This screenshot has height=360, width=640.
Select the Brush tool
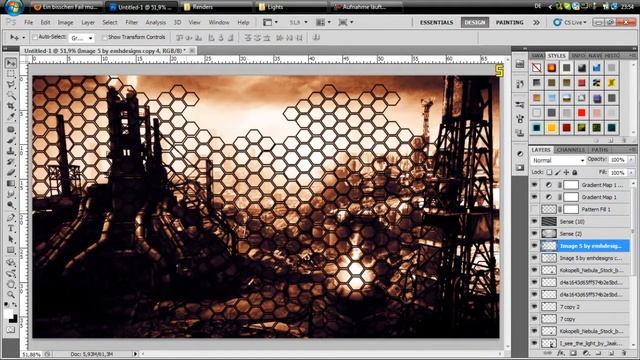(11, 140)
